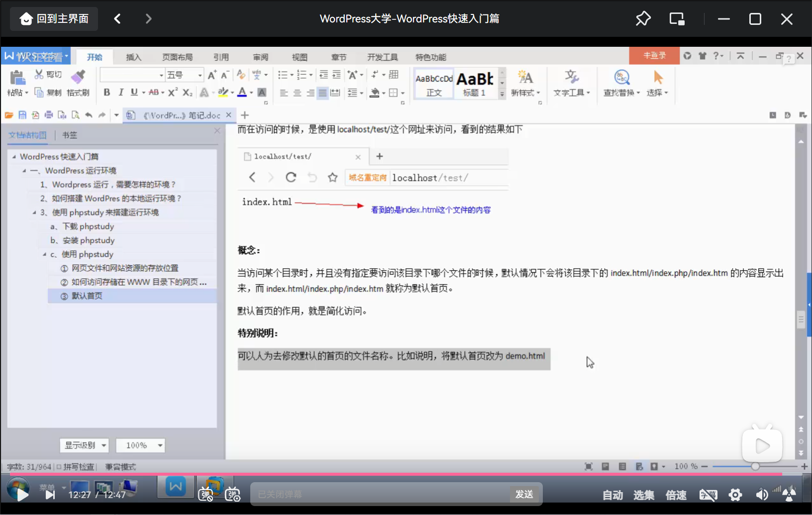Pin the video player window on top
This screenshot has height=515, width=812.
(643, 19)
